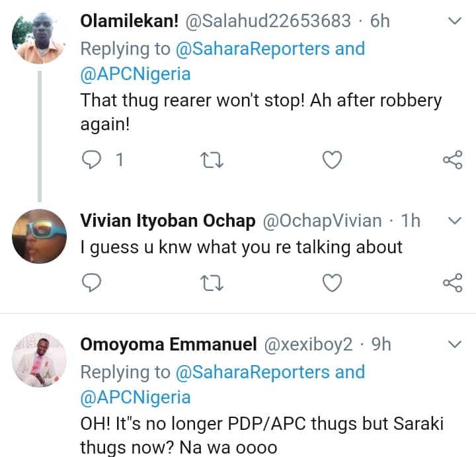
Task: Click the Omoyoma Emmanuel display name
Action: coord(168,345)
